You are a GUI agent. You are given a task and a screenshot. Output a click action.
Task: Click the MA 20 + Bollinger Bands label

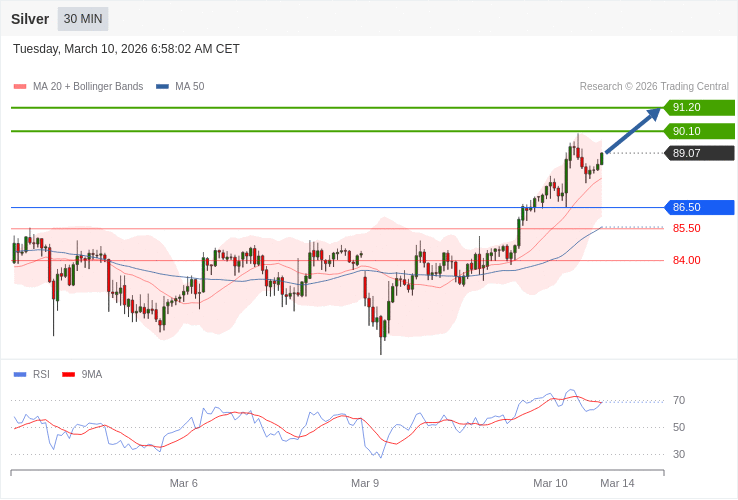[x=88, y=87]
